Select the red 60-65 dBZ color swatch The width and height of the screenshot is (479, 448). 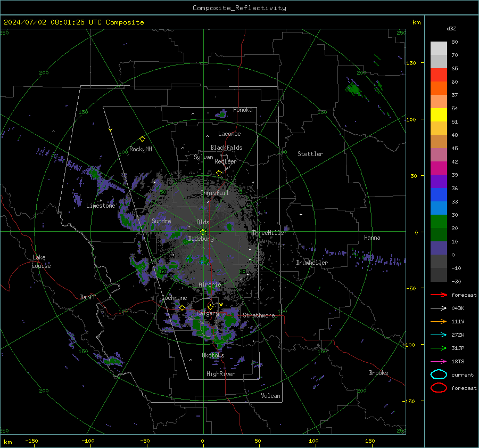click(x=439, y=75)
